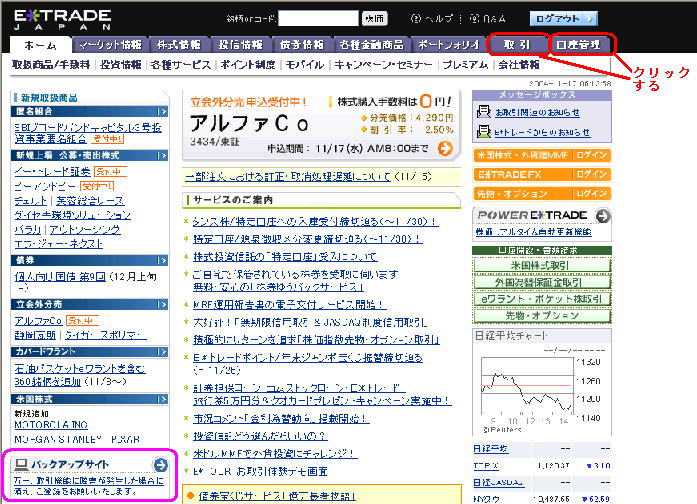Image resolution: width=697 pixels, height=504 pixels.
Task: Open the アルファCo link in 立会外分売 section
Action: (38, 321)
